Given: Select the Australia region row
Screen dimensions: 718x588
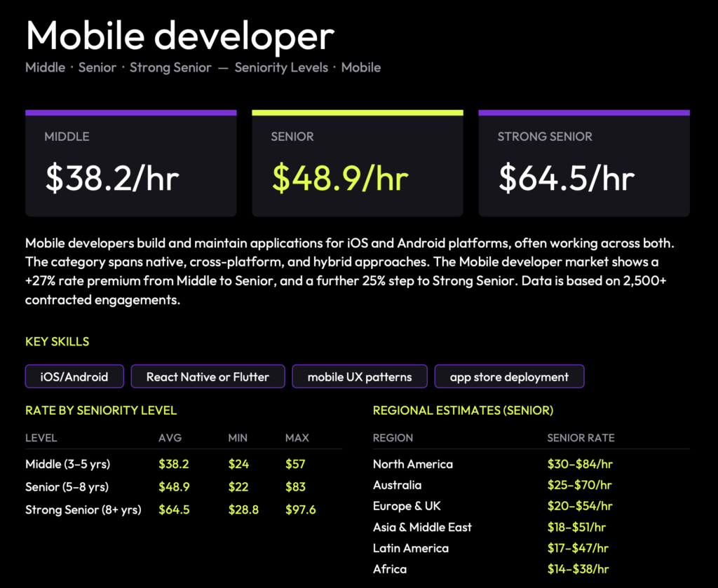Looking at the screenshot, I should pos(531,485).
